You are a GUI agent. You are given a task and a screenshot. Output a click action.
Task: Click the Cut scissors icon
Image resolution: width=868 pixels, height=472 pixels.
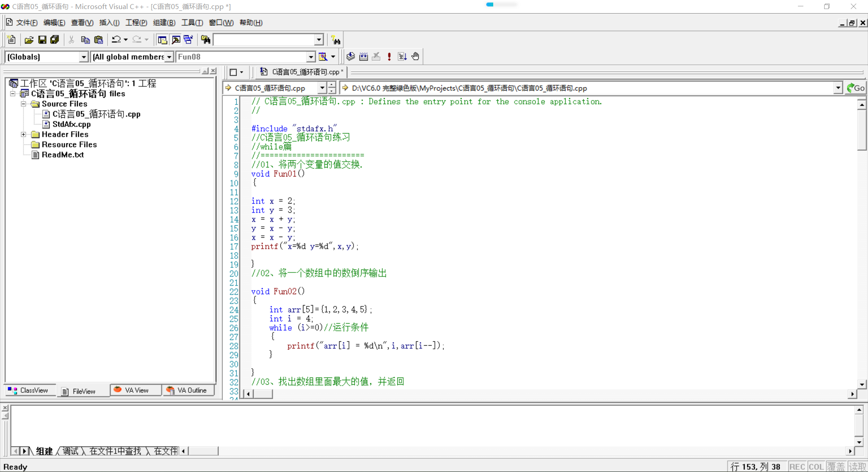pos(71,40)
